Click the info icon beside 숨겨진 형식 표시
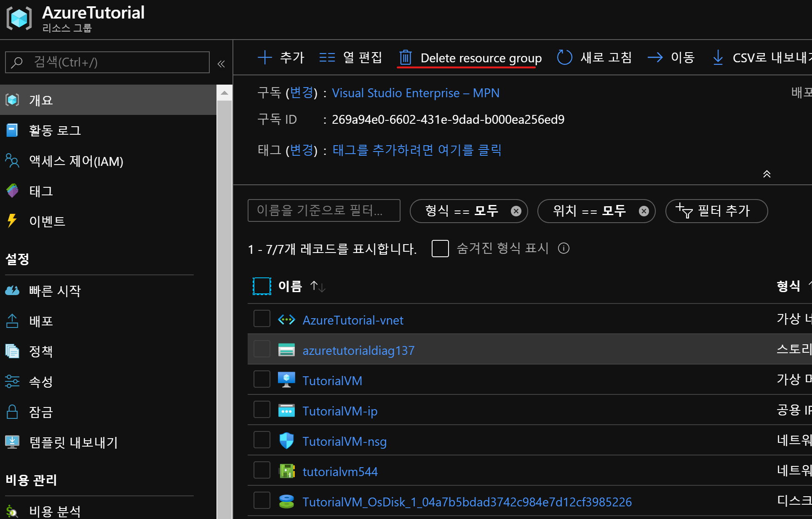The image size is (812, 519). click(564, 248)
